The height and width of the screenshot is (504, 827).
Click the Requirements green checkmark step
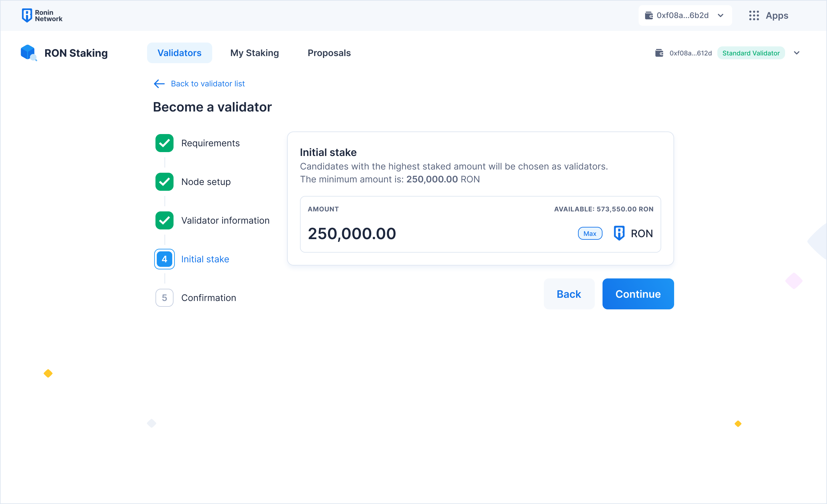(164, 143)
